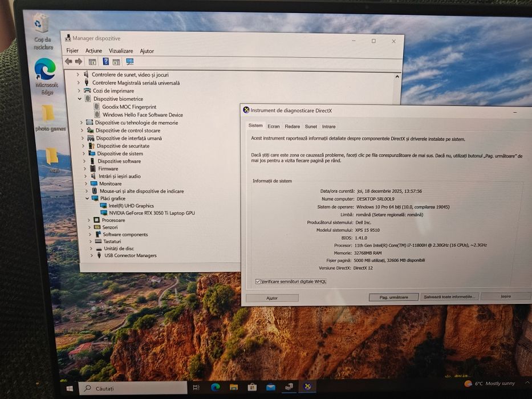Switch to the Intrare tab

329,127
